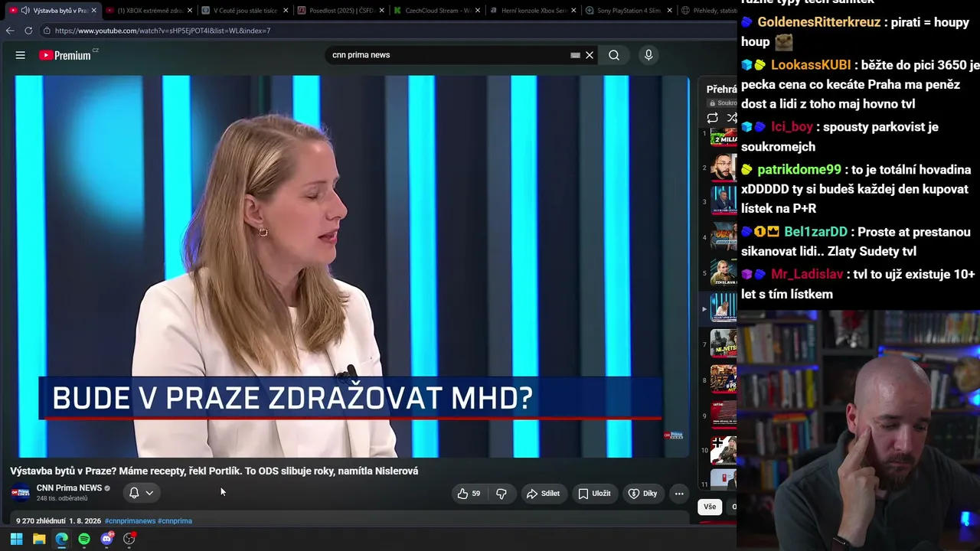Toggle playlist shuffle
Image resolution: width=980 pixels, height=551 pixels.
[731, 118]
